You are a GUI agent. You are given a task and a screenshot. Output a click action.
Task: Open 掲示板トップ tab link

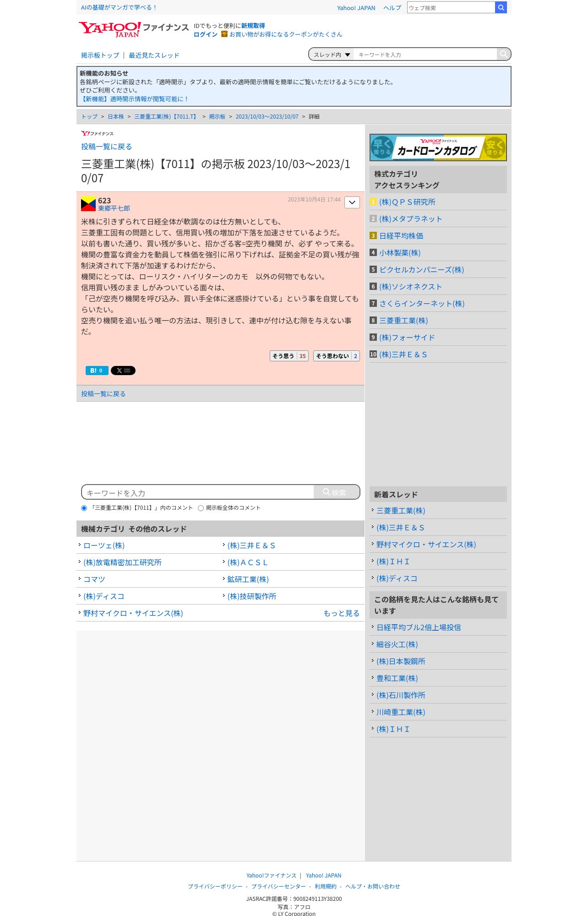(x=100, y=55)
